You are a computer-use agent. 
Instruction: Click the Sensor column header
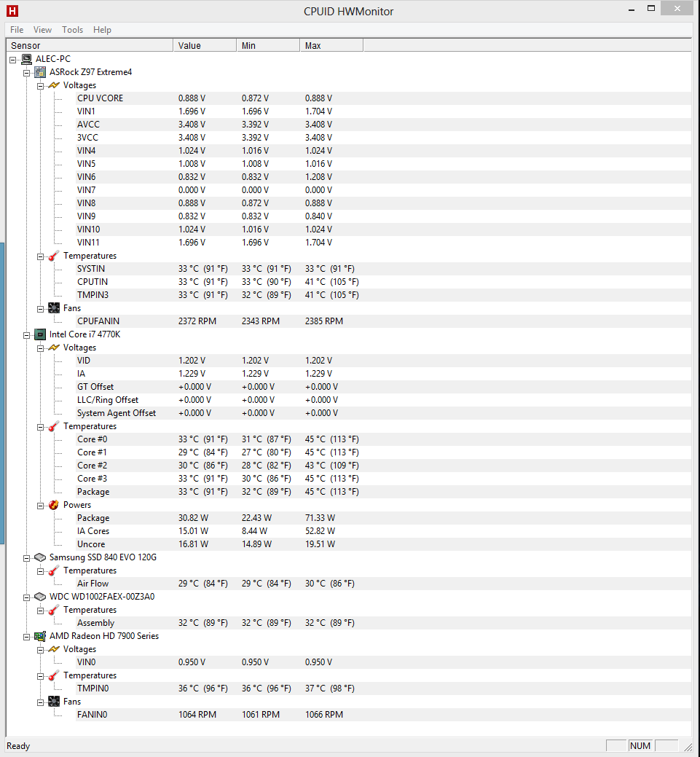[90, 45]
